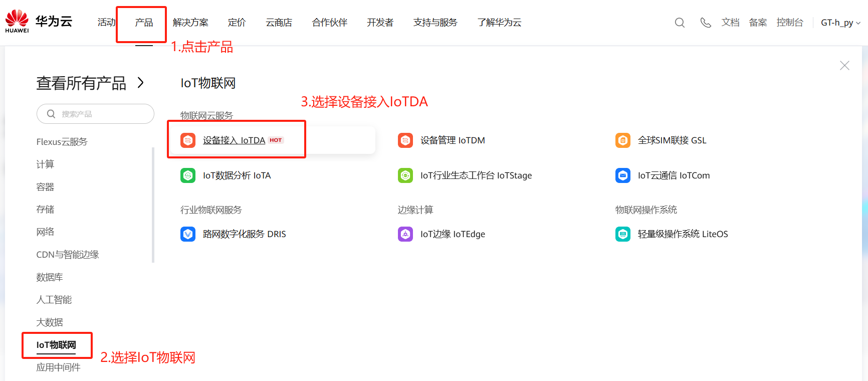Screen dimensions: 868x381
Task: Expand the GT-h_py account dropdown
Action: [840, 23]
